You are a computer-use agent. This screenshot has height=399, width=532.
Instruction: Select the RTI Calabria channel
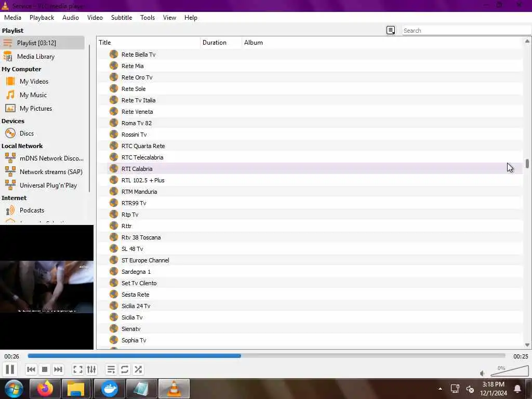(x=315, y=169)
